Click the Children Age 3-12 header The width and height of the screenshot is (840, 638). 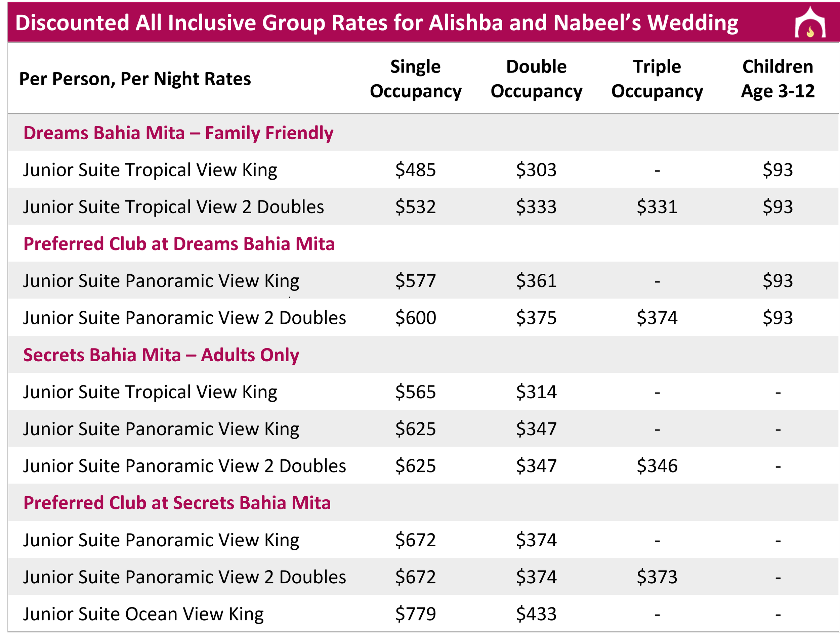pos(778,79)
